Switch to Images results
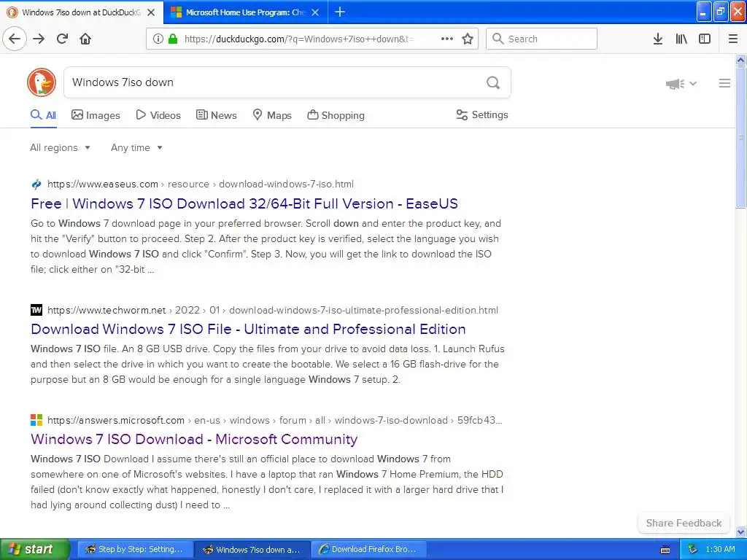Image resolution: width=747 pixels, height=560 pixels. [96, 115]
